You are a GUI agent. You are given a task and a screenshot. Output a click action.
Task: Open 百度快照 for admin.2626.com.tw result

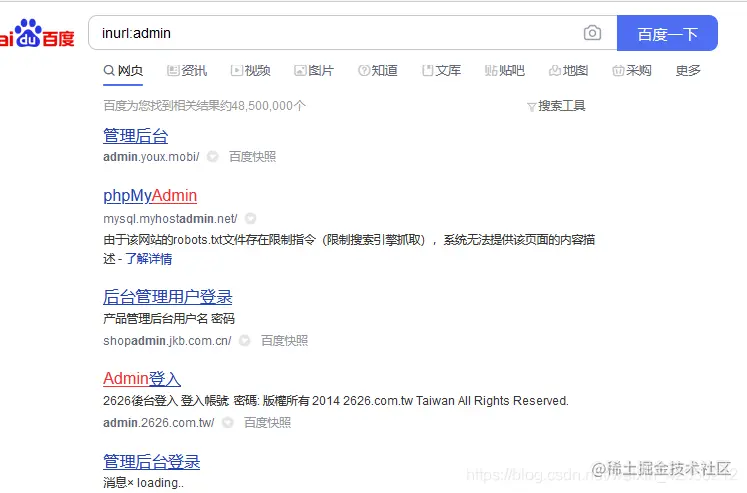(x=267, y=423)
